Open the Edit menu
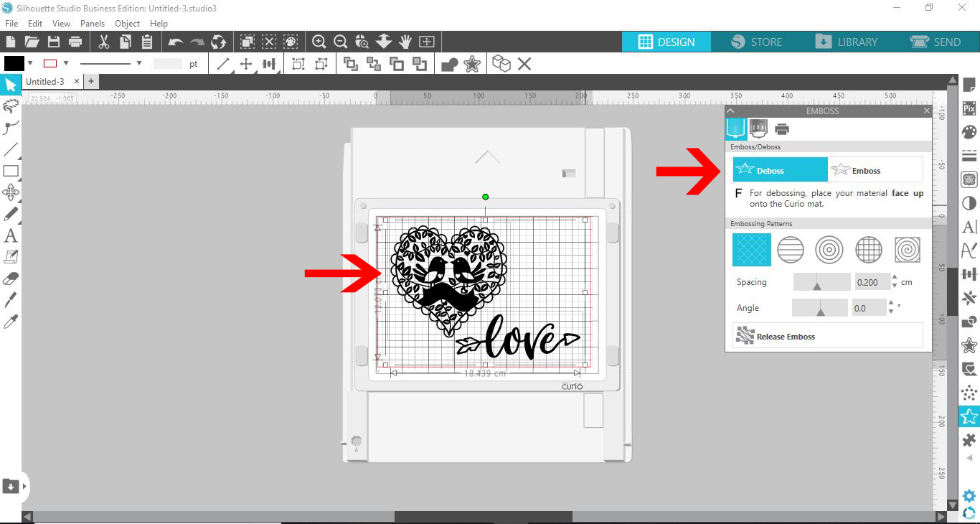Screen dimensions: 980x524 tap(35, 24)
